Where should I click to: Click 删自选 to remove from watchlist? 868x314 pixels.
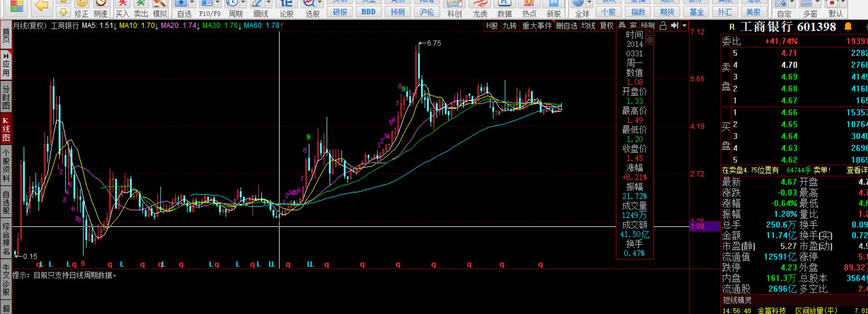pos(566,26)
